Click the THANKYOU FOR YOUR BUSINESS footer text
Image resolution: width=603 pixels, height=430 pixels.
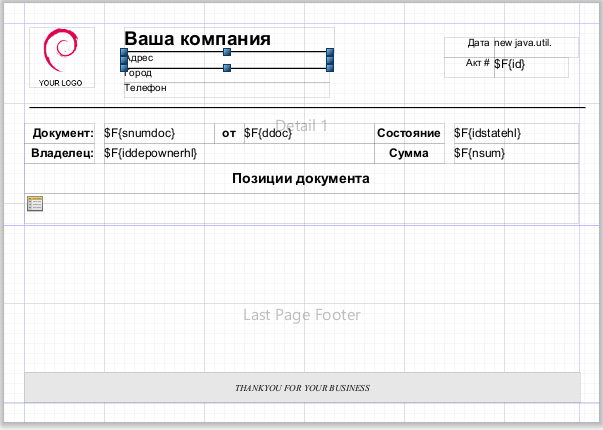coord(302,388)
